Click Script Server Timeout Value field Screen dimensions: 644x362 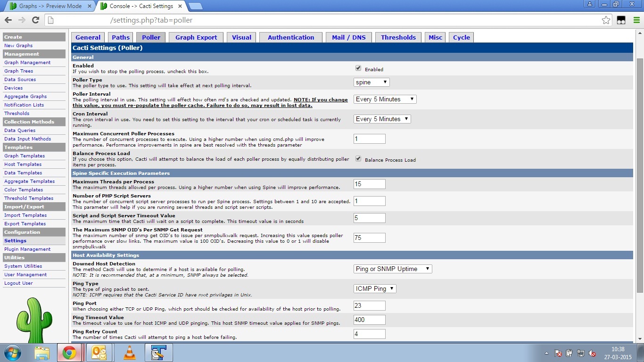[x=370, y=218]
